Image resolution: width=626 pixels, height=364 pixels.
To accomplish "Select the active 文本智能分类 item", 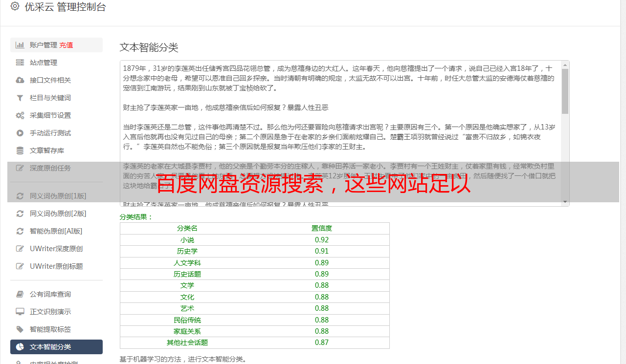I will pos(56,347).
